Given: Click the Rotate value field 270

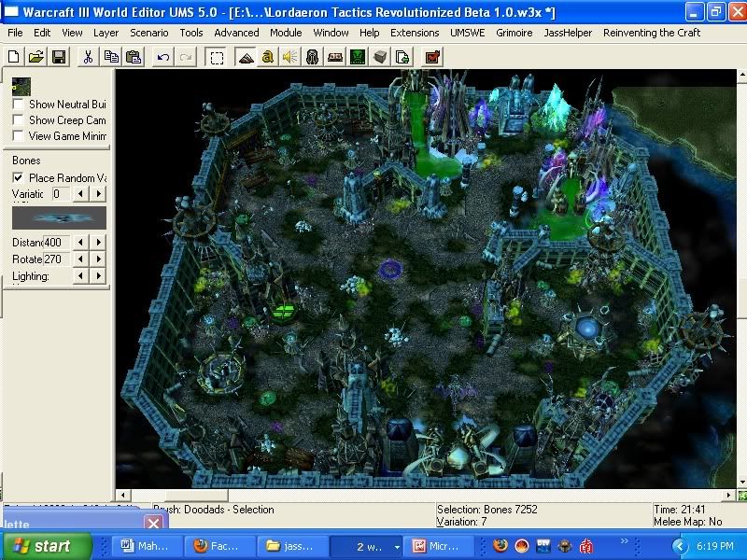Looking at the screenshot, I should pyautogui.click(x=57, y=259).
